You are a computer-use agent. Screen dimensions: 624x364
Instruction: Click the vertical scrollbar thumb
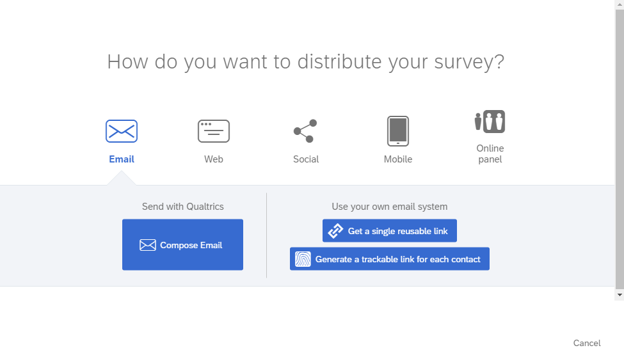(x=620, y=149)
